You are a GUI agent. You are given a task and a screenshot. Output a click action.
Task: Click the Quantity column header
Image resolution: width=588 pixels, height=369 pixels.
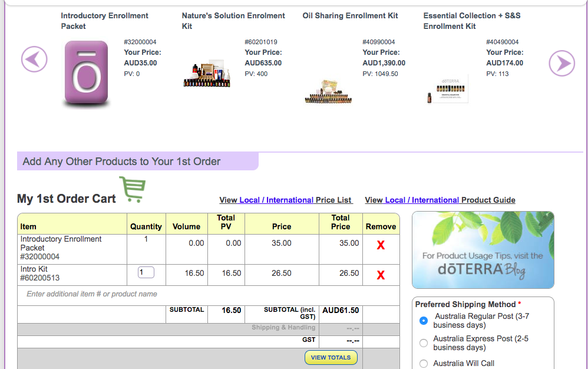pyautogui.click(x=146, y=226)
